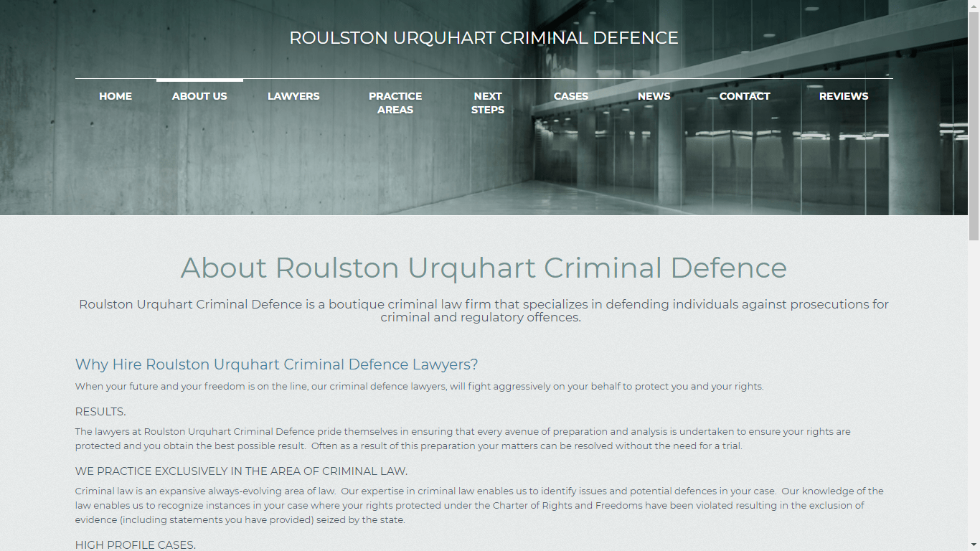Click the scrollbar down arrow
This screenshot has width=980, height=551.
click(x=974, y=545)
